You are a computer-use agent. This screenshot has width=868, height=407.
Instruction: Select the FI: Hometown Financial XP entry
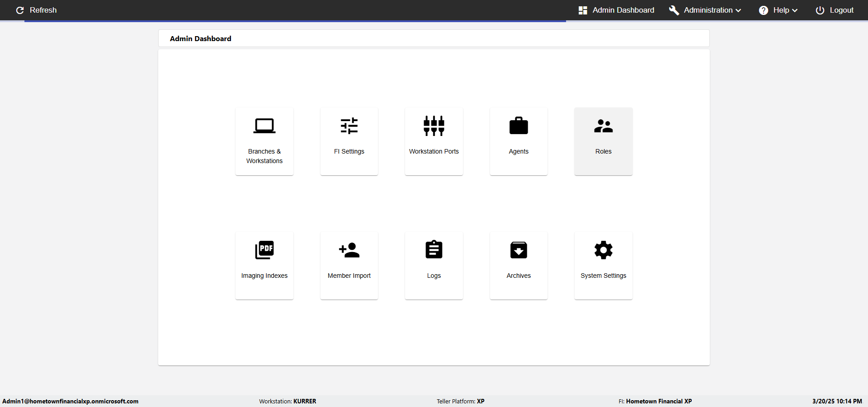pos(655,401)
